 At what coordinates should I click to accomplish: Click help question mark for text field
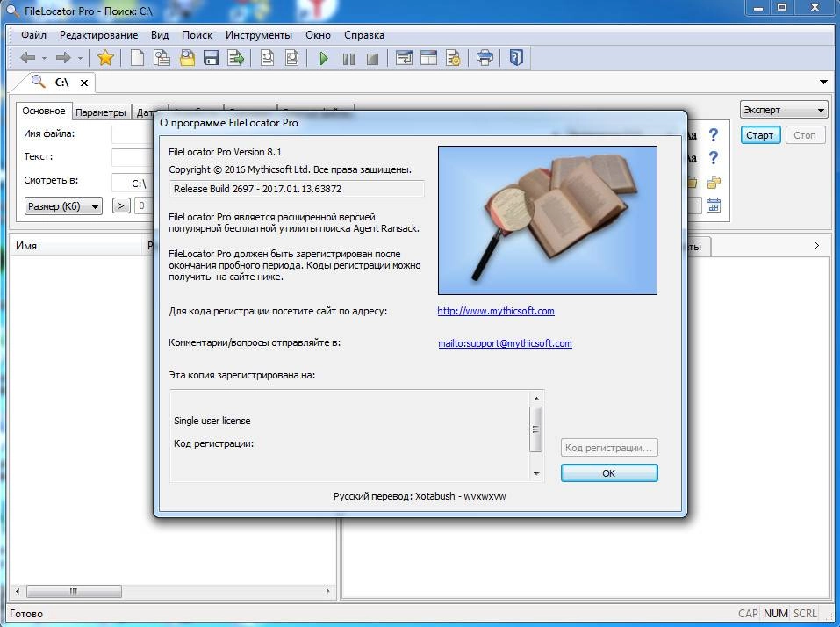713,158
